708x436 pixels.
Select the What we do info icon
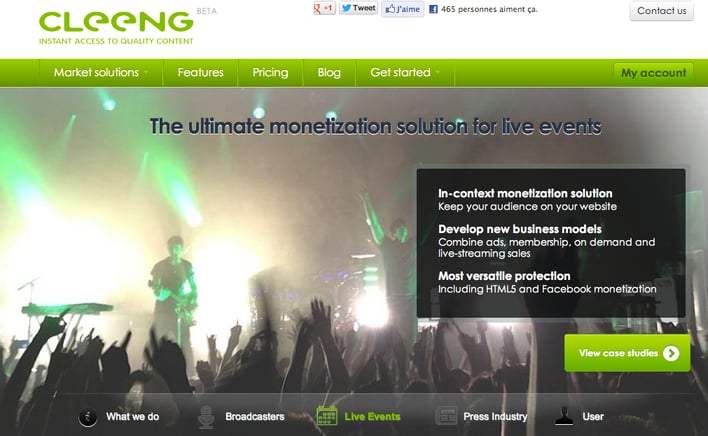(88, 417)
